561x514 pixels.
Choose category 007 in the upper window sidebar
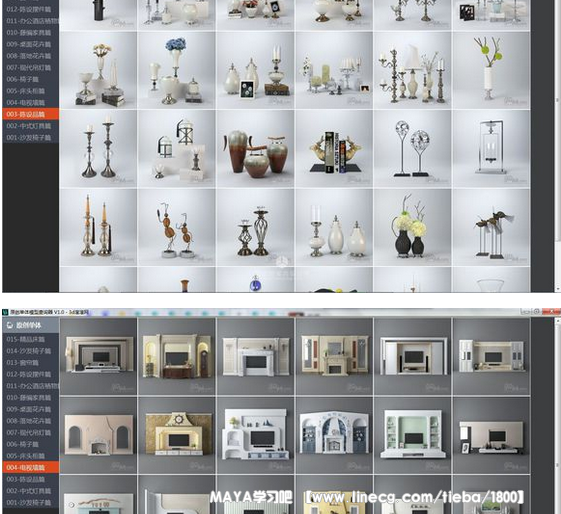[31, 68]
